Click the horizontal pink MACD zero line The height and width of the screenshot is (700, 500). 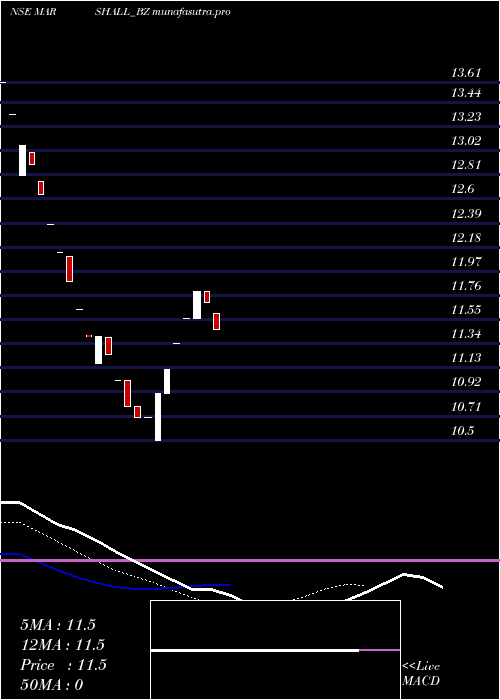pos(250,560)
